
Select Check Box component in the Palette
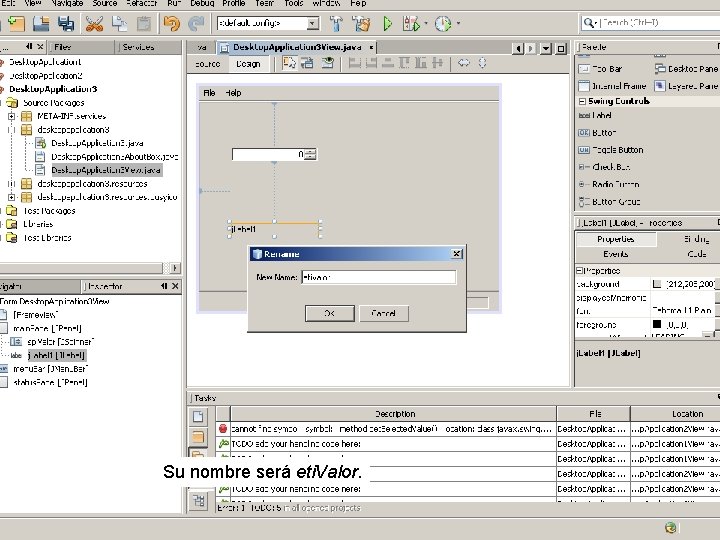click(604, 167)
